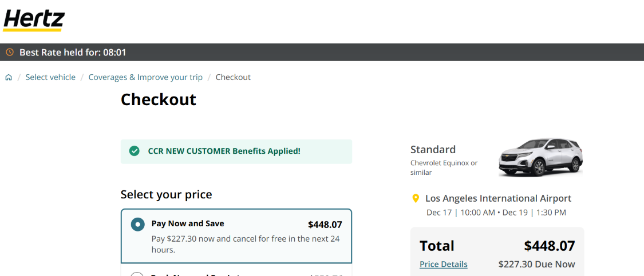Select the Pay Now and Save radio button

137,224
